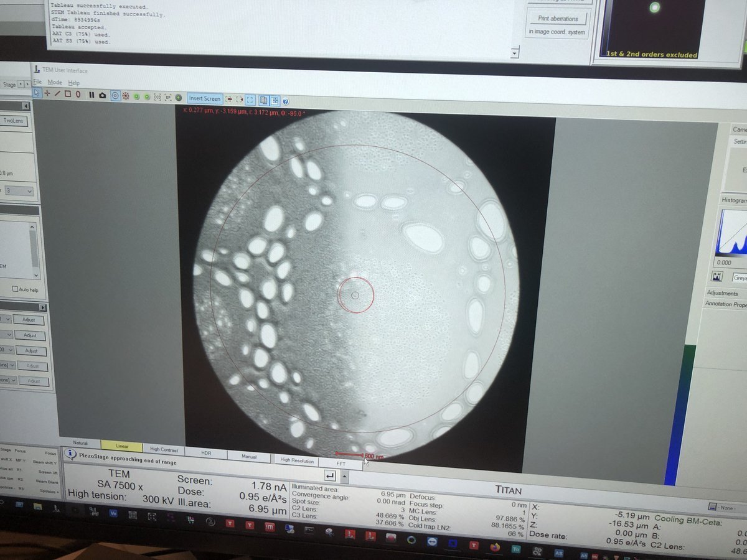Toggle the Linear contrast mode
The height and width of the screenshot is (560, 747).
pyautogui.click(x=122, y=446)
